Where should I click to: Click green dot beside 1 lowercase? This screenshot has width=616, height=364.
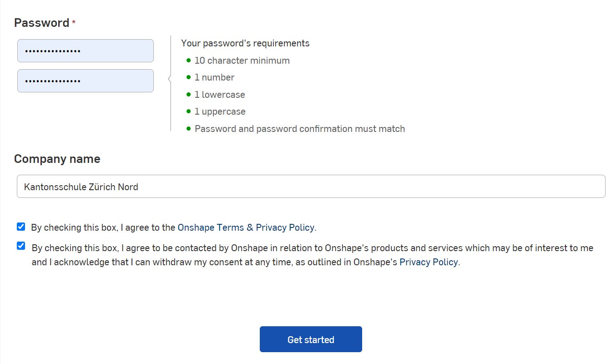click(188, 95)
